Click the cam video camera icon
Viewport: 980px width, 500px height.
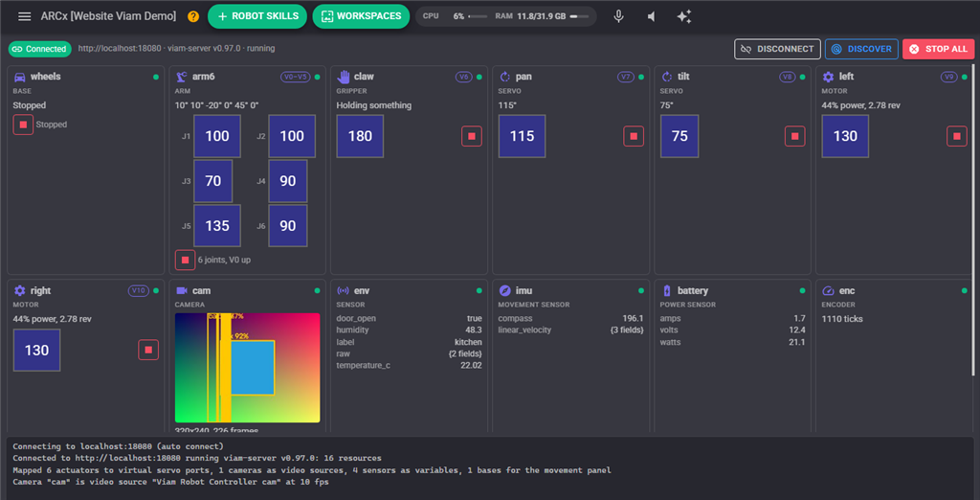coord(181,290)
